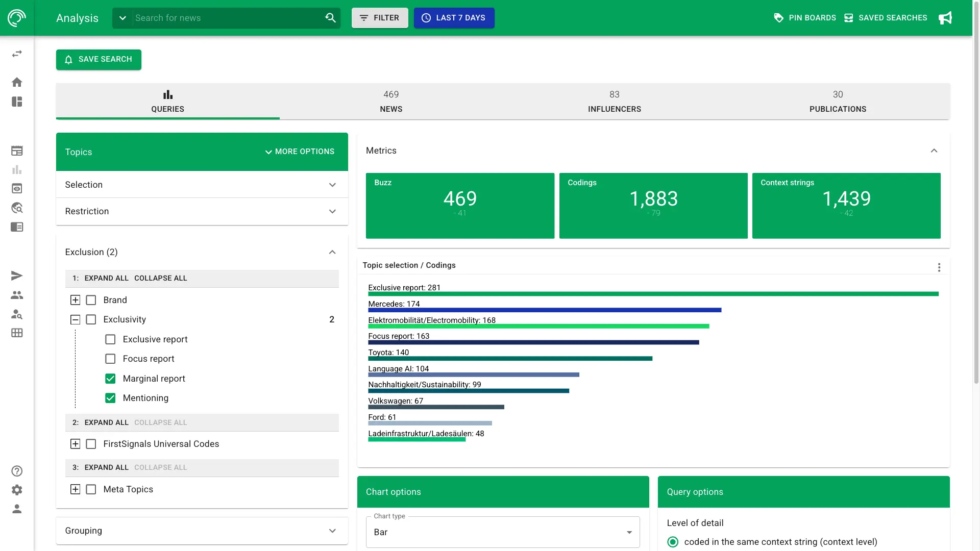Click the Exclusive report chart bar
Viewport: 980px width, 551px height.
click(x=653, y=294)
